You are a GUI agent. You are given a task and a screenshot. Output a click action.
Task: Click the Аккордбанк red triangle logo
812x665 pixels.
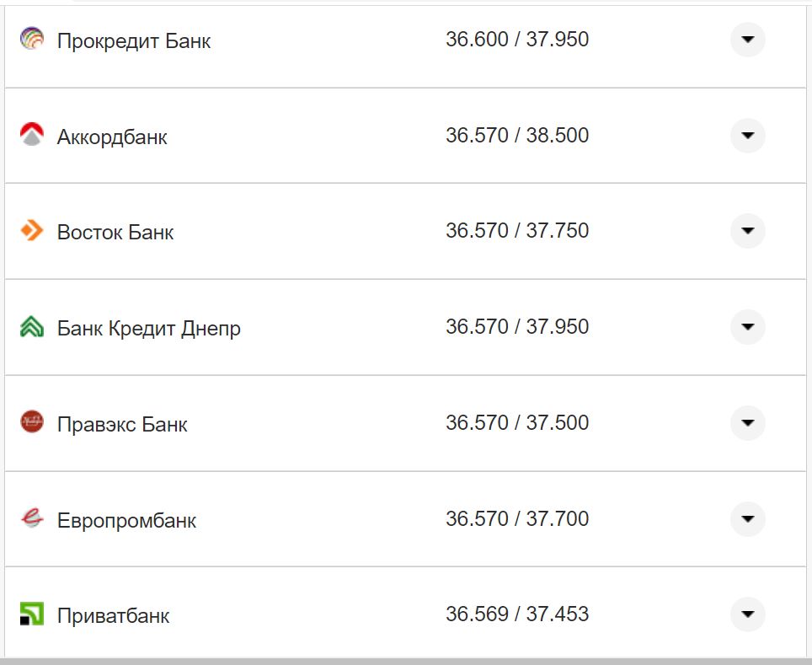pos(31,135)
